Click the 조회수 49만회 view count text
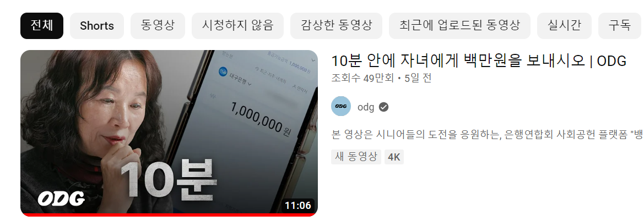644x221 pixels. [362, 78]
